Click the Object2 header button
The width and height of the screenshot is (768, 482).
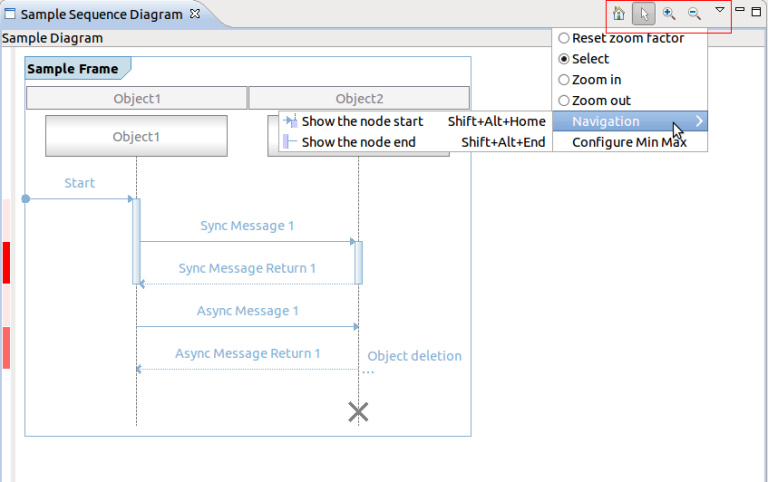[x=359, y=98]
